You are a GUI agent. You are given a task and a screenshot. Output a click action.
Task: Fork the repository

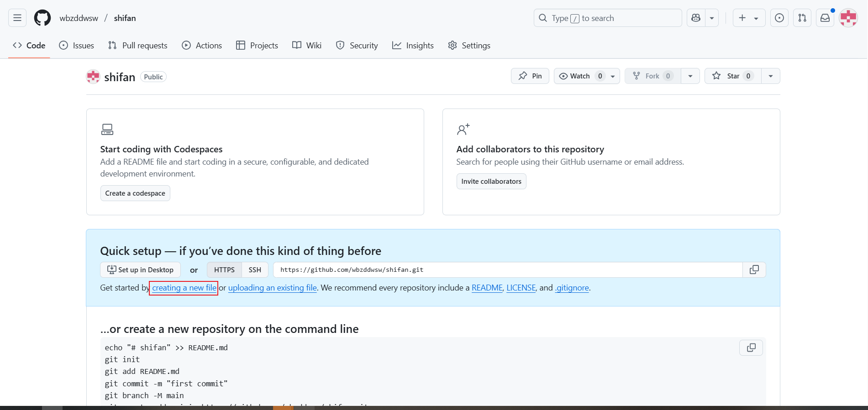pyautogui.click(x=653, y=76)
